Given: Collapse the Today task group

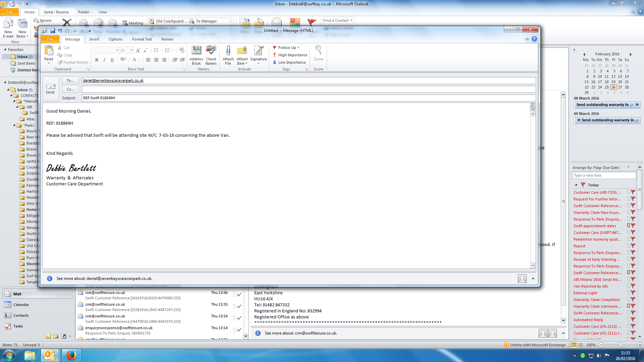Looking at the screenshot, I should pos(576,185).
